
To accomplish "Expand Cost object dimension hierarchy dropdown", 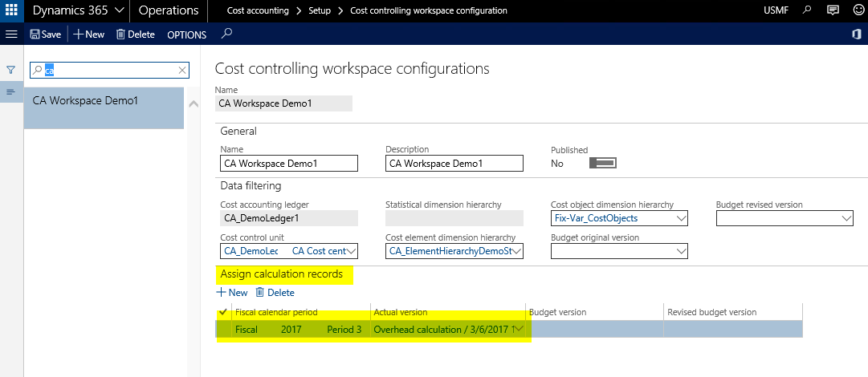I will pos(681,218).
